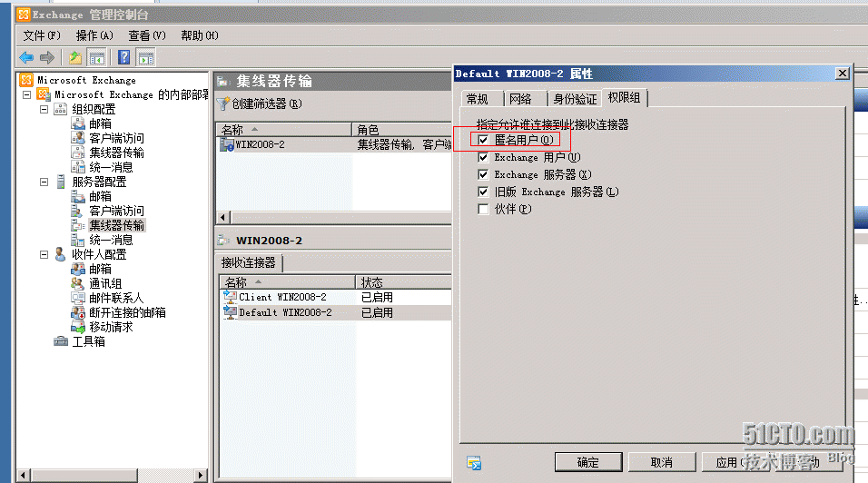
Task: Sort connectors by 名称 column
Action: pos(287,282)
